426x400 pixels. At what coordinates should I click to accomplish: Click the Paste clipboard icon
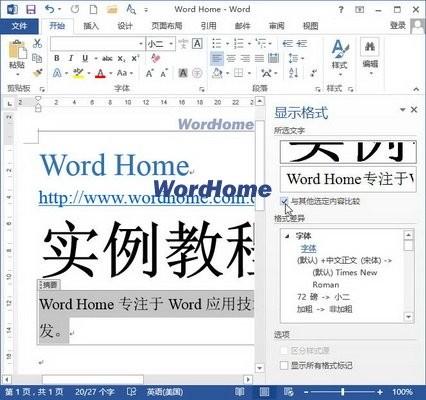pyautogui.click(x=17, y=50)
